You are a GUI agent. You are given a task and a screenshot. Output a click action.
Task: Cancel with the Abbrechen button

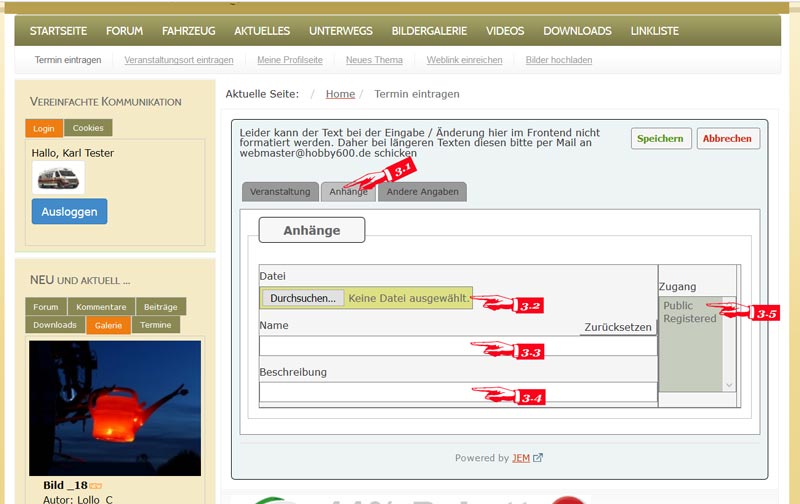727,139
